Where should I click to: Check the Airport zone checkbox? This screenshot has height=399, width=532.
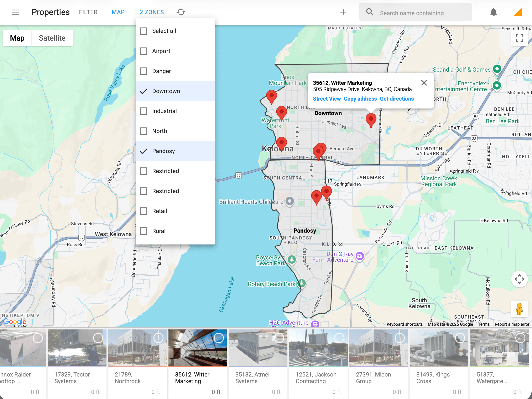pyautogui.click(x=144, y=51)
